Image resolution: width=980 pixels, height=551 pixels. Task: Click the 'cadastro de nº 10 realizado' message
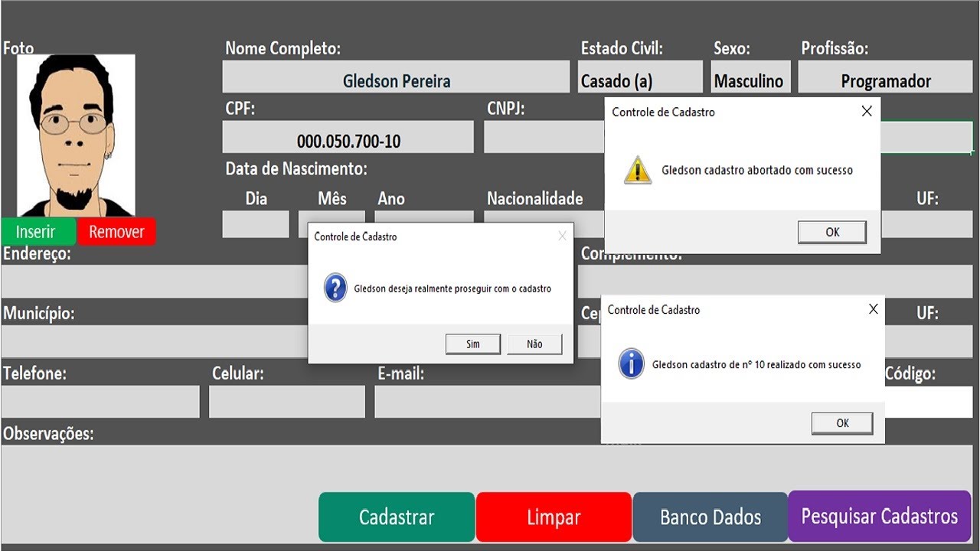[x=756, y=364]
